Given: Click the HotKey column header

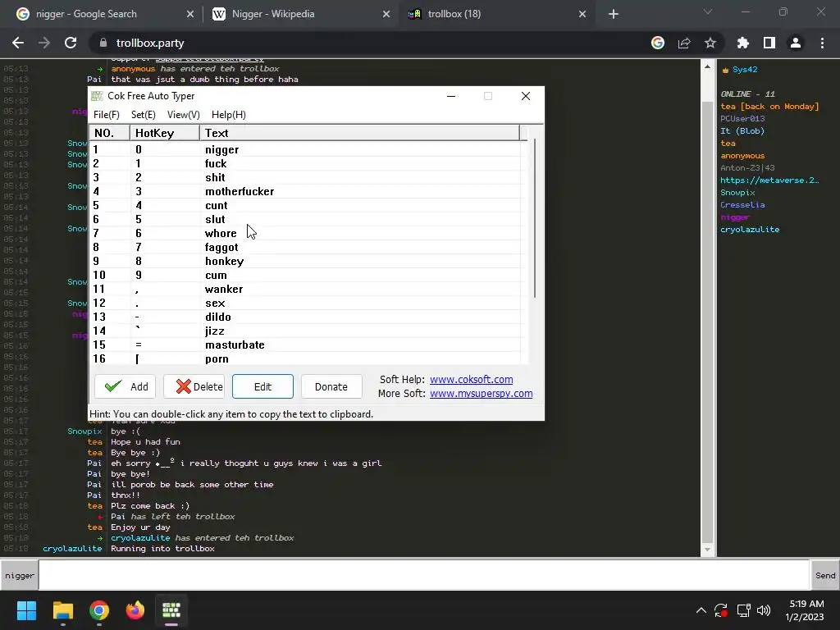Looking at the screenshot, I should pyautogui.click(x=164, y=133).
